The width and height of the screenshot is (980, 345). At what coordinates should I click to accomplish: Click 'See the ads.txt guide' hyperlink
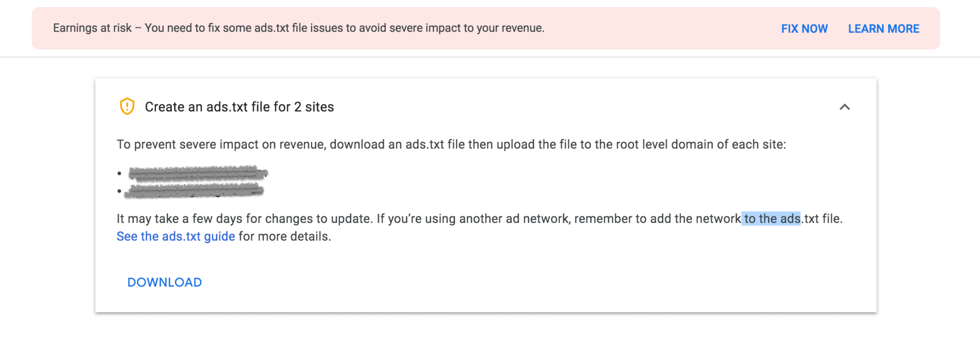click(x=175, y=236)
